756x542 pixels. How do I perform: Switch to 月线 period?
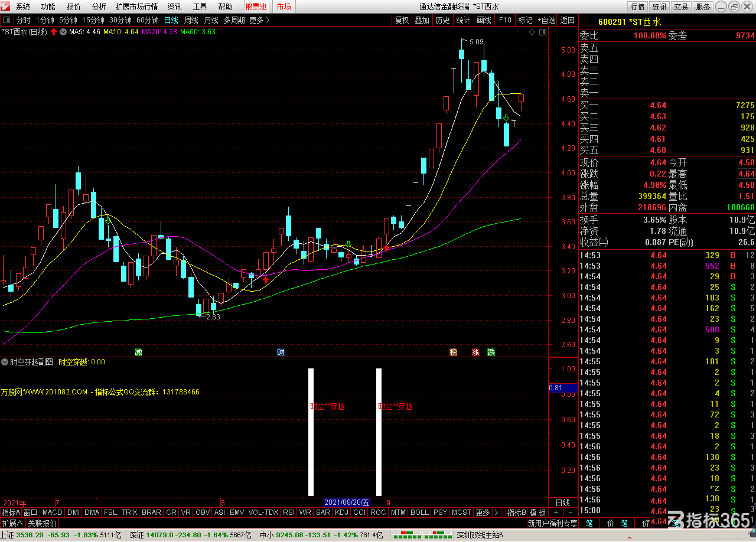pyautogui.click(x=211, y=20)
